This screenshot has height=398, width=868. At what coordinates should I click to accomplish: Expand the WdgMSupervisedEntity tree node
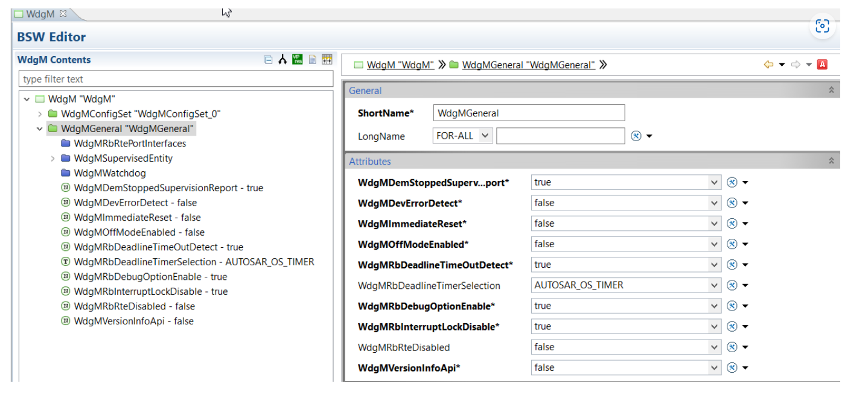(x=52, y=158)
